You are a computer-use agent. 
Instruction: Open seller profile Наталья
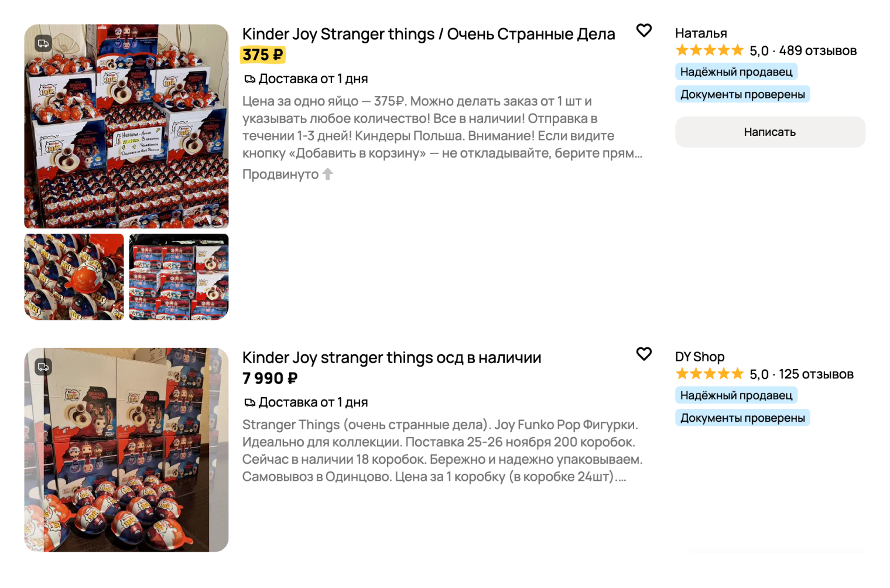tap(701, 33)
